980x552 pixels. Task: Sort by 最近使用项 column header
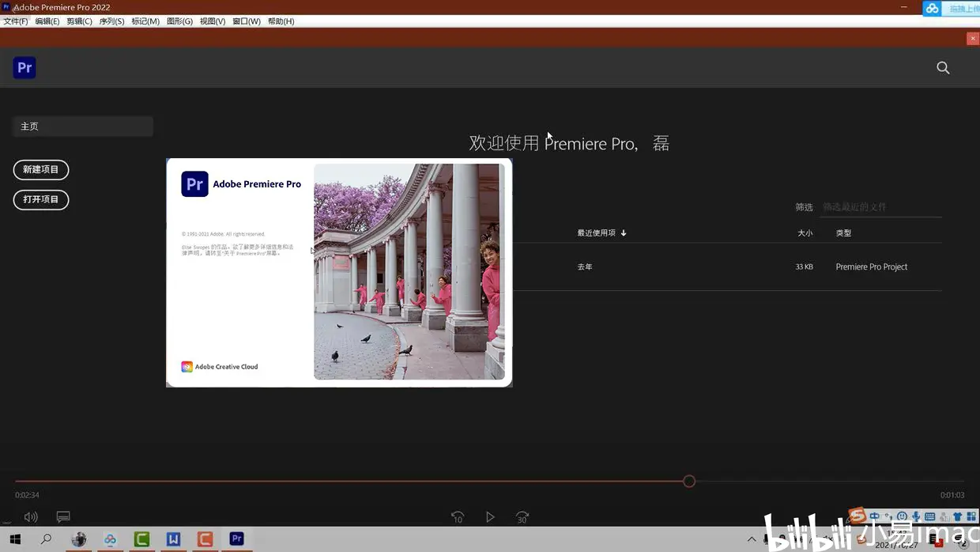[x=601, y=233]
